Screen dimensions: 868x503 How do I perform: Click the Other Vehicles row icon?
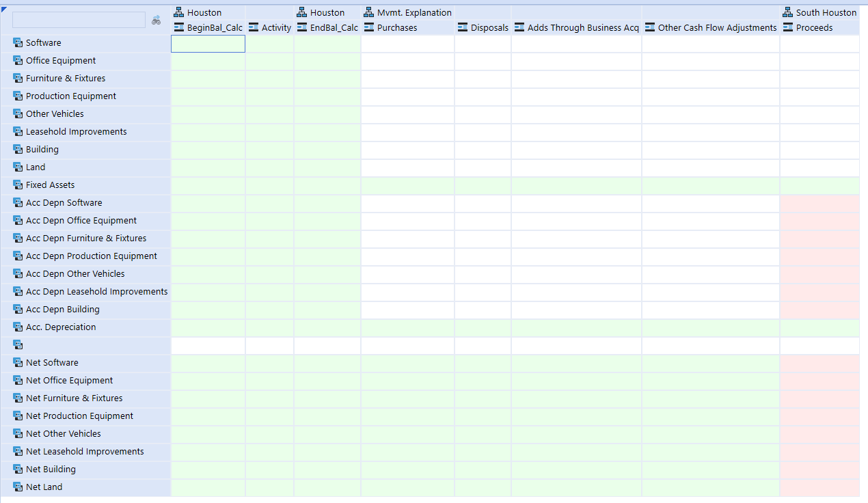click(x=18, y=114)
